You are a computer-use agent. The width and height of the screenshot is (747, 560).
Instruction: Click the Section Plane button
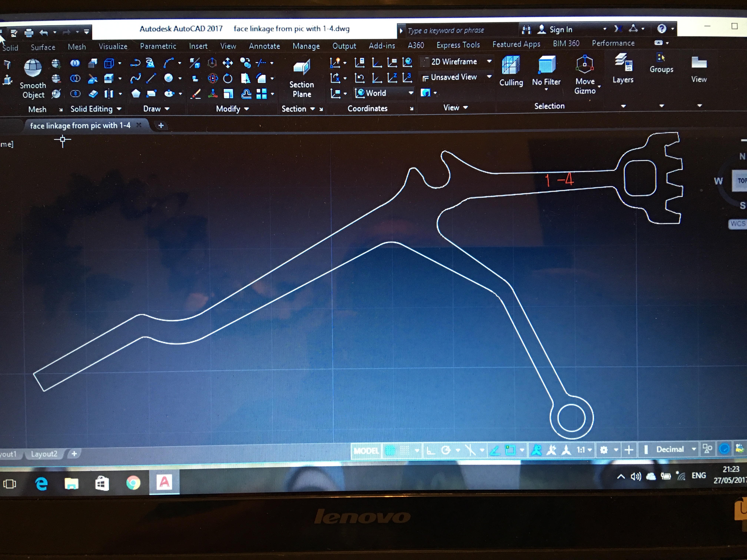(x=302, y=79)
